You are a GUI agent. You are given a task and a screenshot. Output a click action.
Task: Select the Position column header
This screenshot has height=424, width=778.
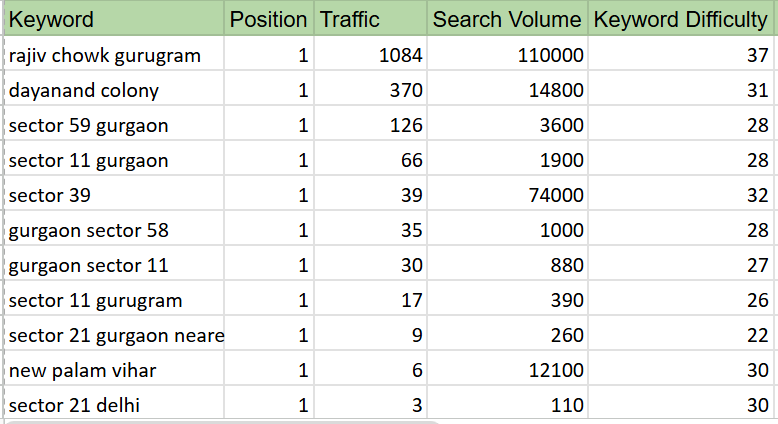[x=269, y=19]
